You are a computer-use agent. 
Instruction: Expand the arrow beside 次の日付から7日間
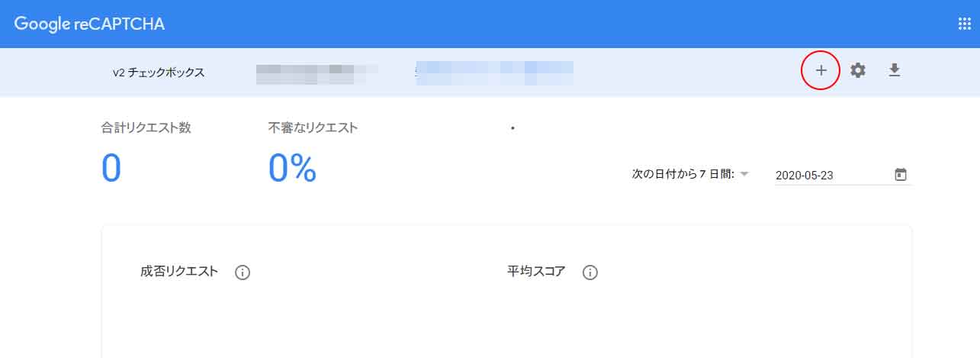pyautogui.click(x=744, y=174)
